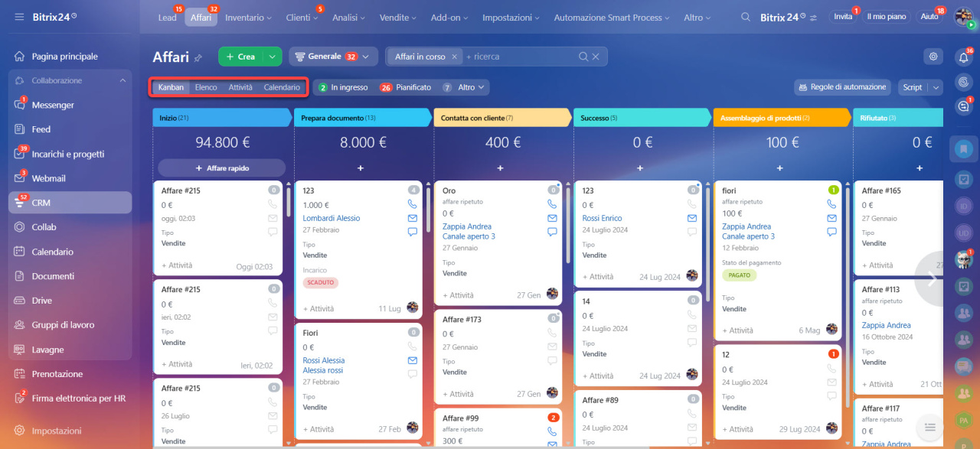Pin the Affari page using the pin icon

[x=198, y=57]
